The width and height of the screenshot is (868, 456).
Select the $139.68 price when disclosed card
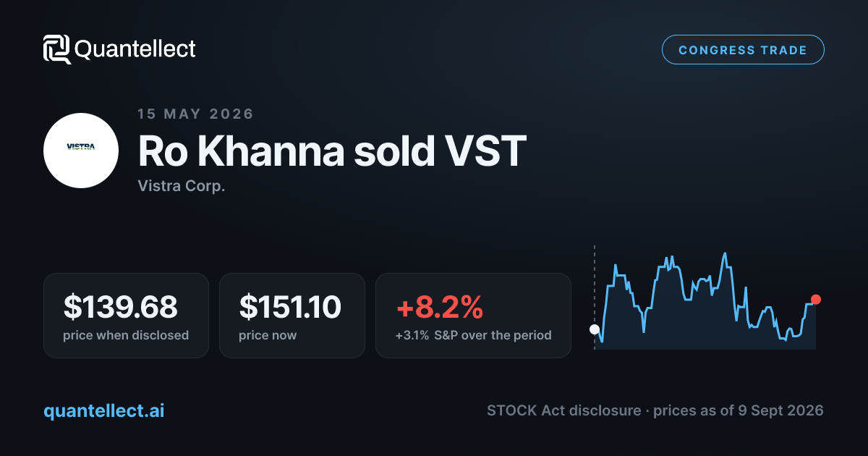(x=126, y=315)
